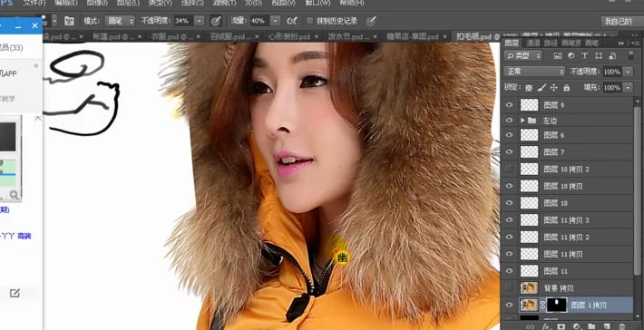
Task: Open layer fill 100% arrow
Action: (x=628, y=87)
